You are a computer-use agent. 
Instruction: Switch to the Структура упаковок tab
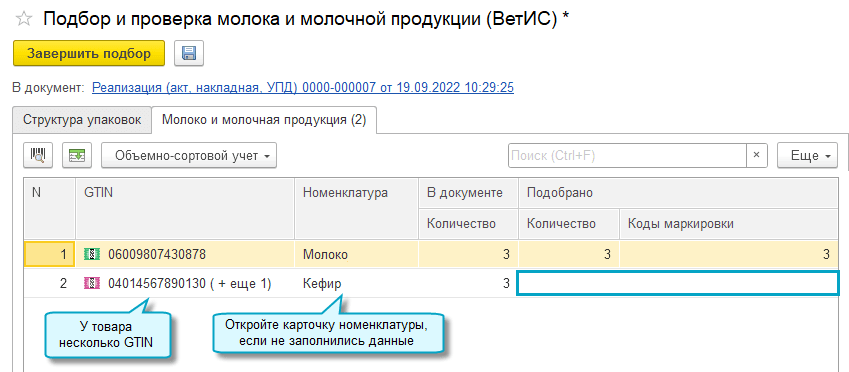click(82, 120)
